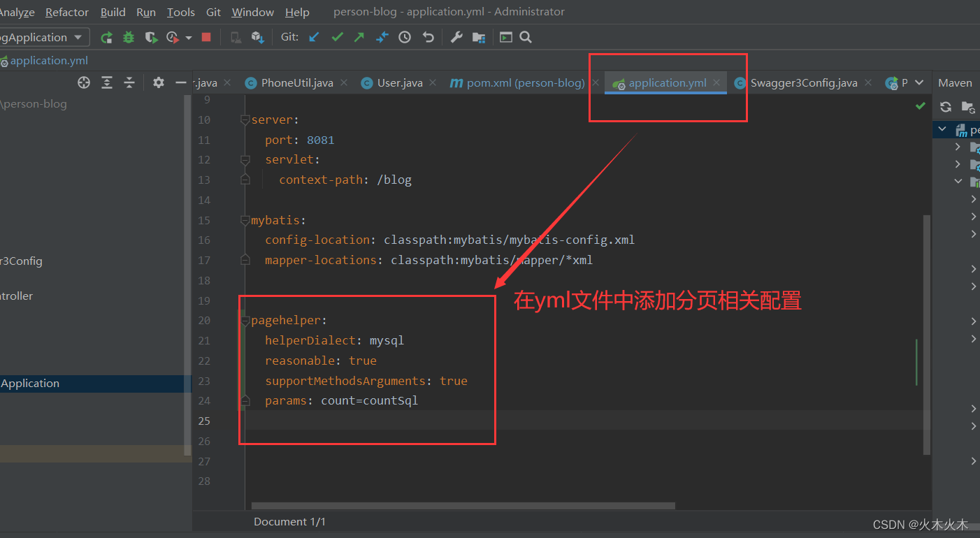The height and width of the screenshot is (538, 980).
Task: Click the build artifacts box icon
Action: 257,38
